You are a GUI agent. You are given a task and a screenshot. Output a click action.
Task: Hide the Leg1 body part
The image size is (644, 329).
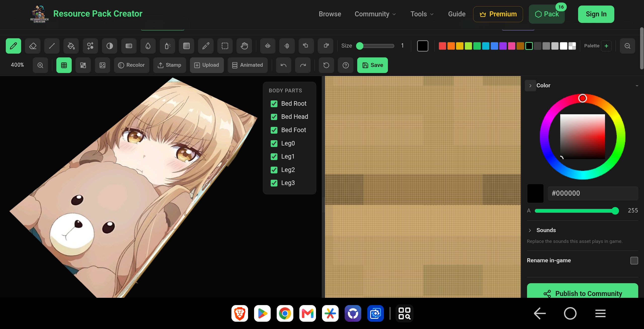click(x=274, y=157)
